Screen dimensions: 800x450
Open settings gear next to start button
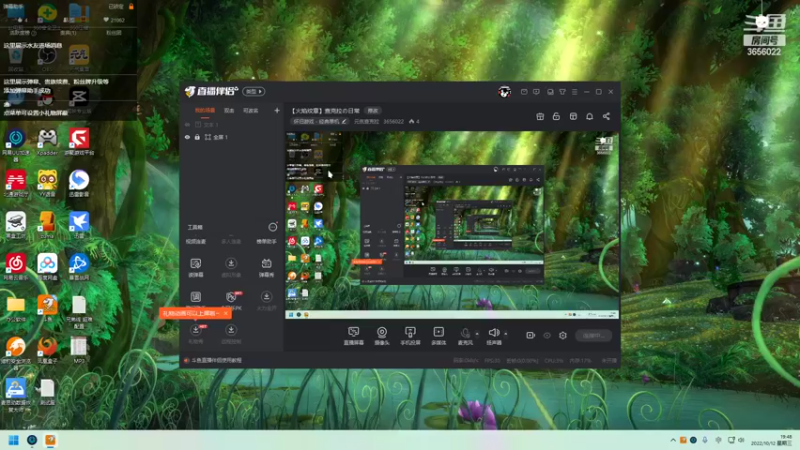pos(563,335)
